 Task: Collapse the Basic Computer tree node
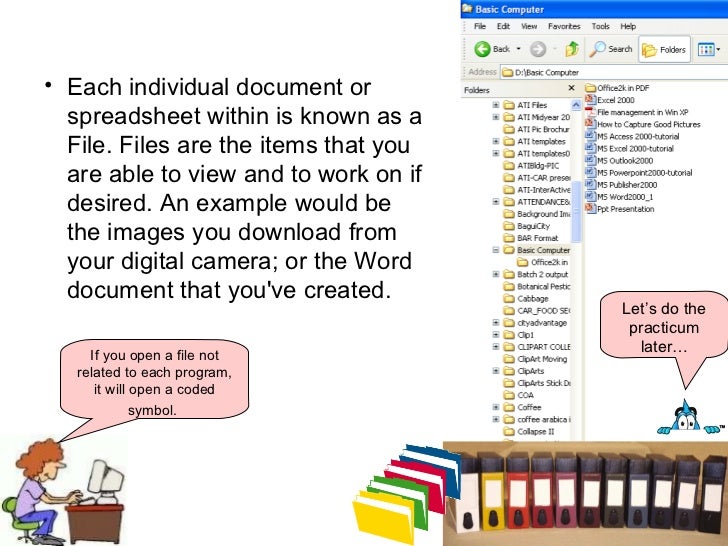pos(496,250)
